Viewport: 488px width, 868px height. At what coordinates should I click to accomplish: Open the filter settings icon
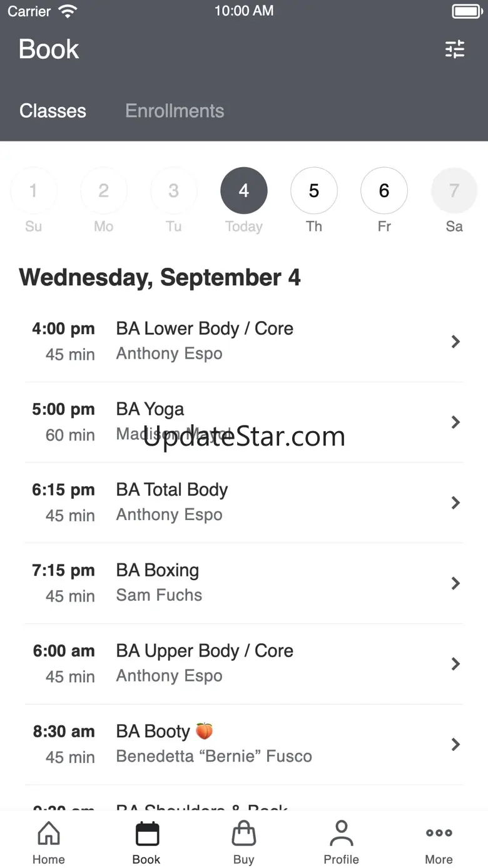click(x=455, y=49)
